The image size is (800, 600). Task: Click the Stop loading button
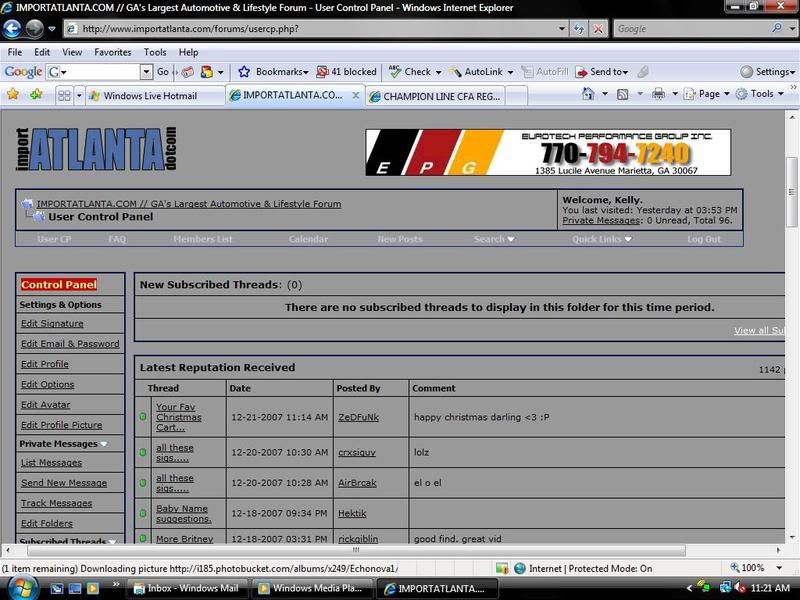point(598,29)
